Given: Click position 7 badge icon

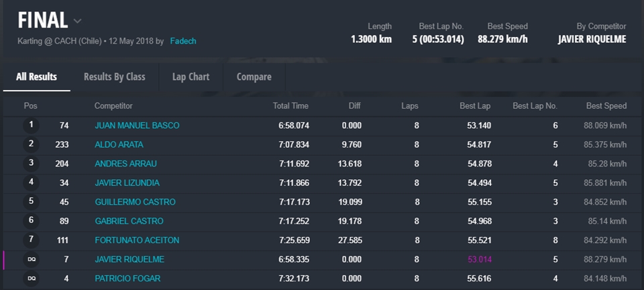Looking at the screenshot, I should tap(31, 240).
